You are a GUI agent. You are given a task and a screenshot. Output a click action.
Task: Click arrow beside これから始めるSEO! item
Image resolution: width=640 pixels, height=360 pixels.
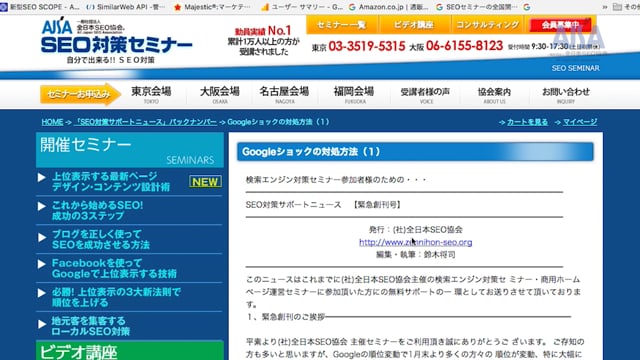42,206
